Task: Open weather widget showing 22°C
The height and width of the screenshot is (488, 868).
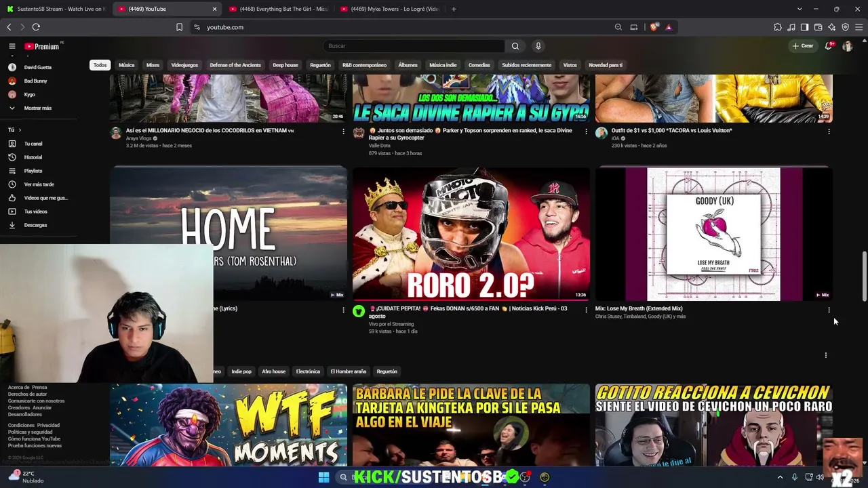Action: 24,476
